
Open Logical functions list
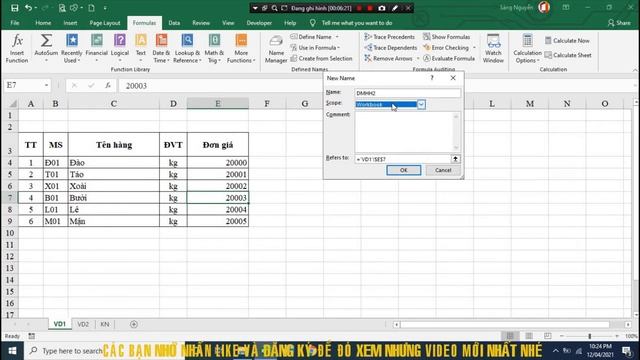pos(120,49)
